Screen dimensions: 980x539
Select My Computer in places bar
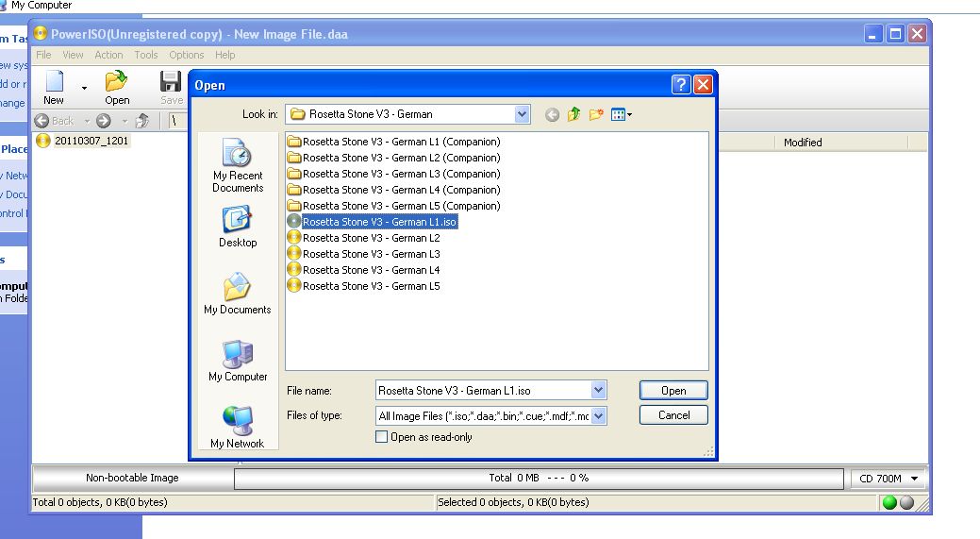pyautogui.click(x=238, y=362)
